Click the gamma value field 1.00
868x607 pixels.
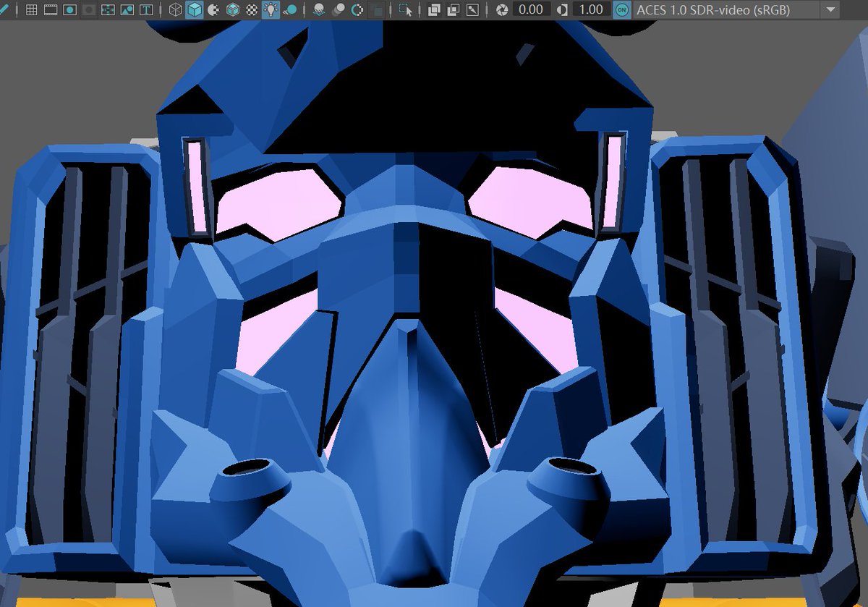click(591, 10)
